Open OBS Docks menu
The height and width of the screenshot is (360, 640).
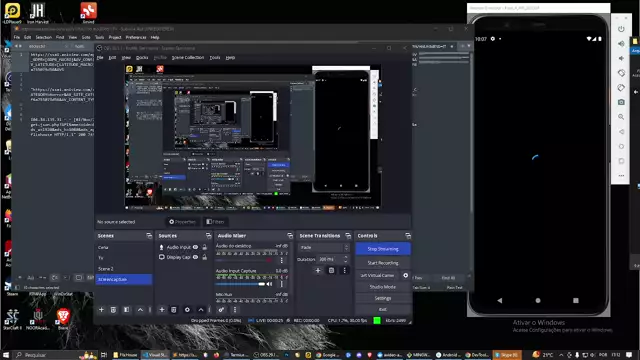tap(142, 58)
